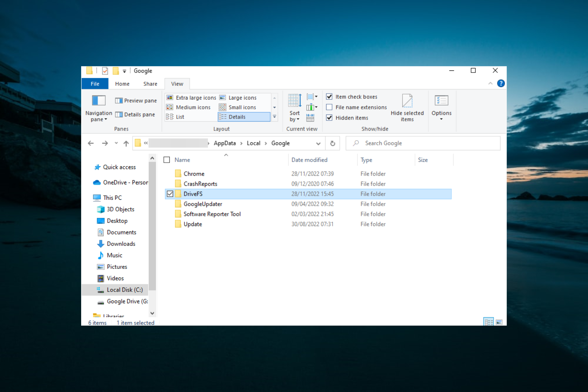588x392 pixels.
Task: Open the Group by dropdown icon
Action: point(312,97)
